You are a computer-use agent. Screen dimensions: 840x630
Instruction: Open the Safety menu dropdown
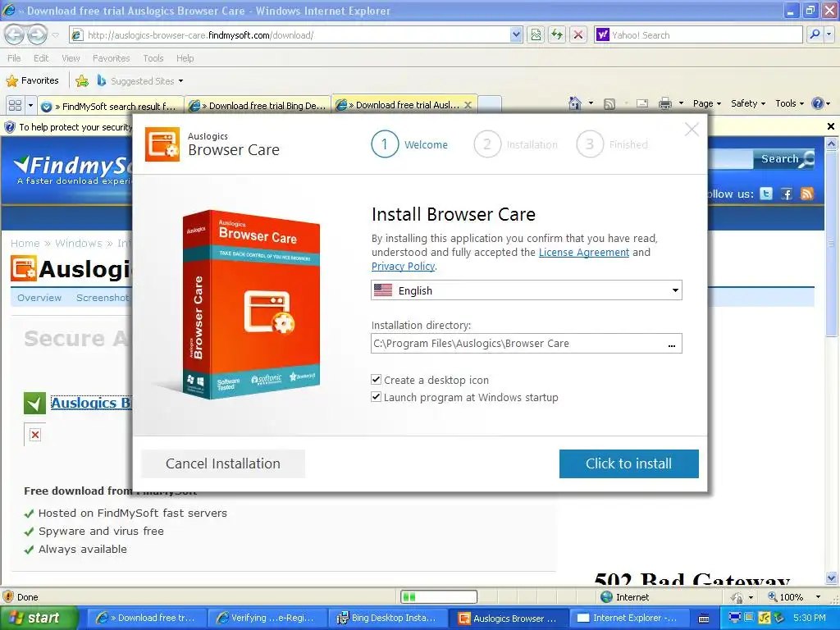pyautogui.click(x=748, y=103)
